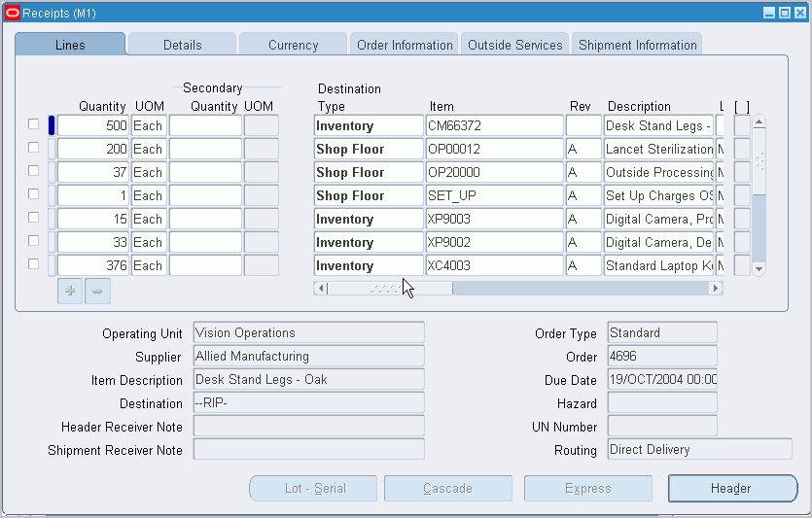Switch to the Lines tab

click(x=70, y=45)
